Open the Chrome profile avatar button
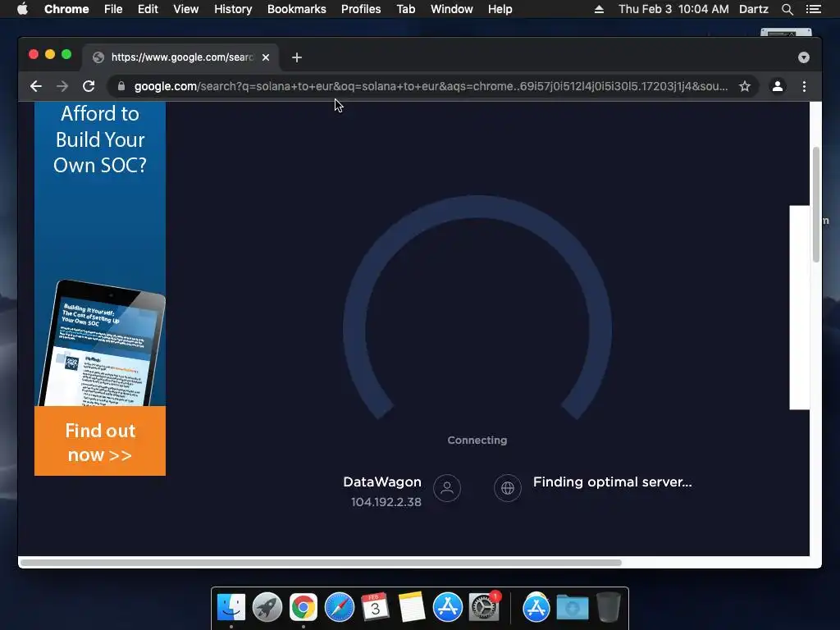 click(x=778, y=86)
